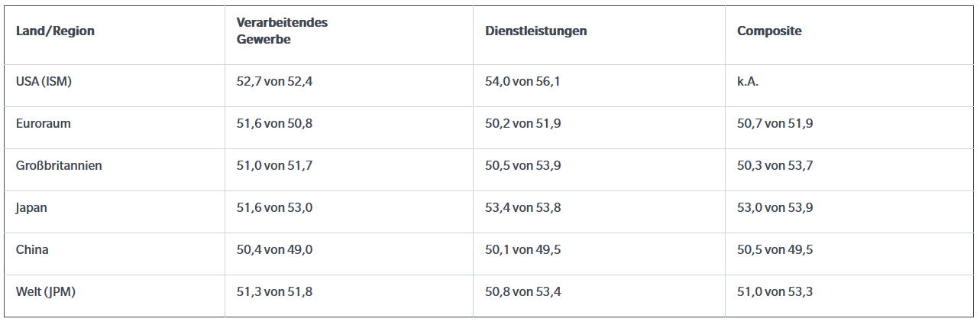Click the Japan row label
Viewport: 980px width, 322px height.
click(x=31, y=207)
